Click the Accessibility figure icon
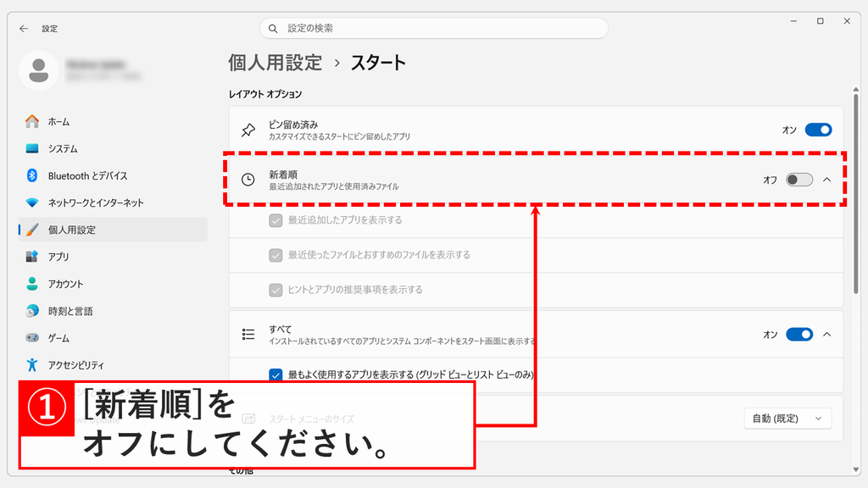868x488 pixels. click(32, 364)
